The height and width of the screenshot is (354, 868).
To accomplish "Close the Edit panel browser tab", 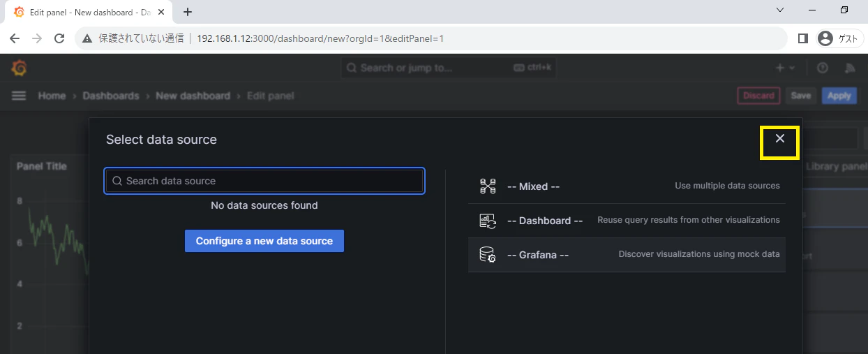I will pyautogui.click(x=160, y=12).
